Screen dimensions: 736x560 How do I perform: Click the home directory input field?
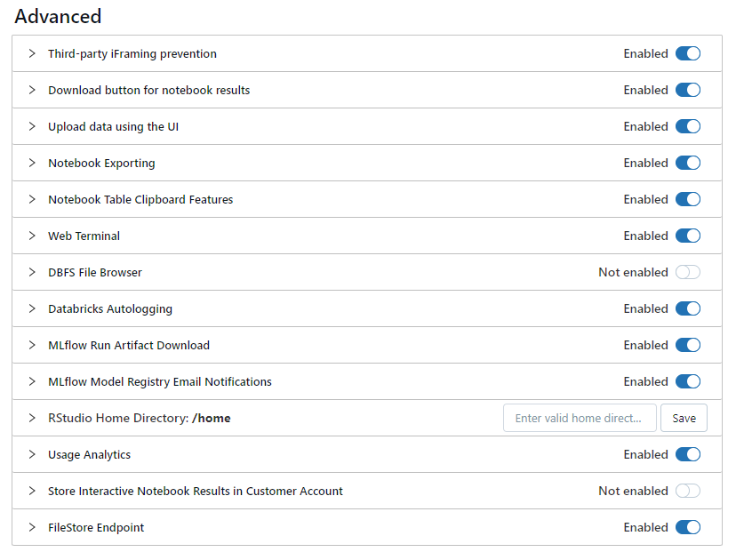[x=580, y=418]
